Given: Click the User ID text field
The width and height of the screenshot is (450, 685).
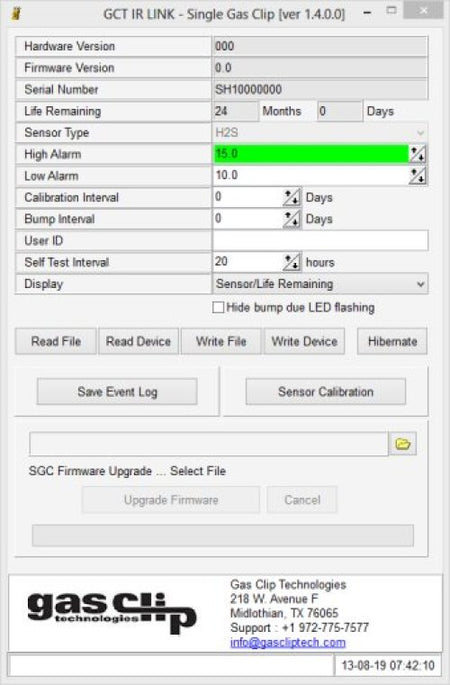Looking at the screenshot, I should pyautogui.click(x=320, y=241).
